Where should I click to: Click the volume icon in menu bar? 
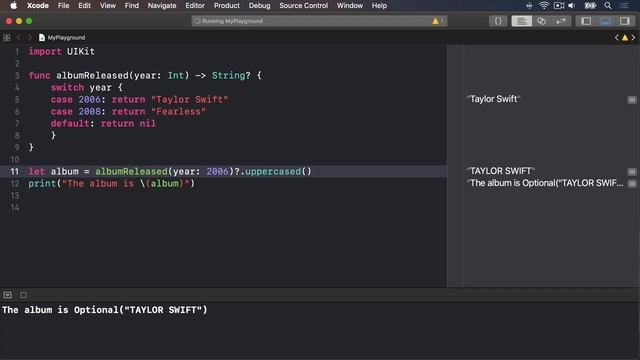pos(572,5)
